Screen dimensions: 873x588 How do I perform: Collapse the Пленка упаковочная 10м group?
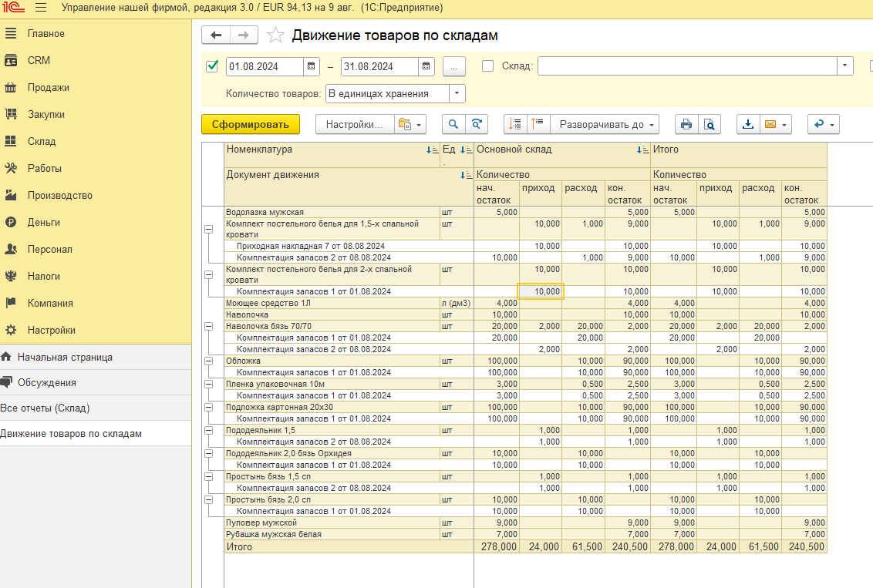pyautogui.click(x=209, y=385)
